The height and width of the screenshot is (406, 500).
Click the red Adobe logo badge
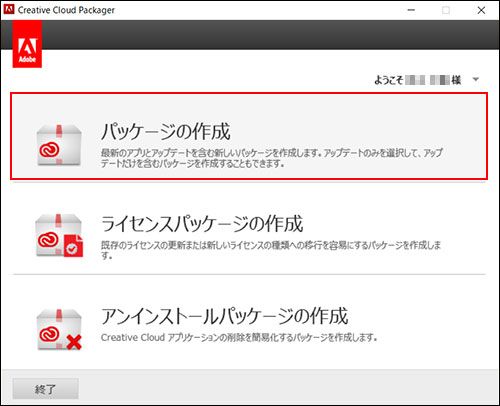point(27,44)
